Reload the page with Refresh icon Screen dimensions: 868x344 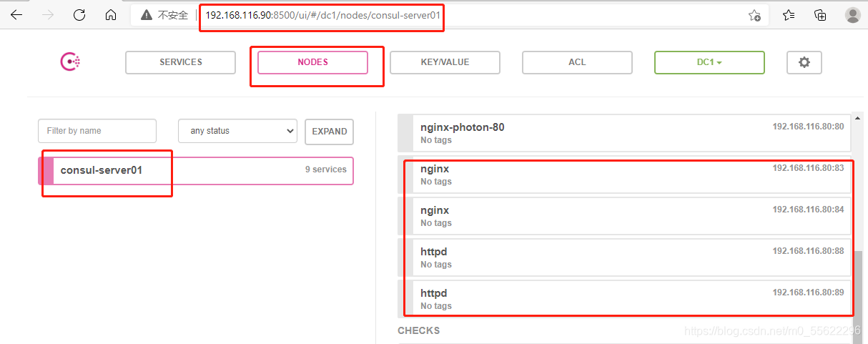[x=79, y=14]
